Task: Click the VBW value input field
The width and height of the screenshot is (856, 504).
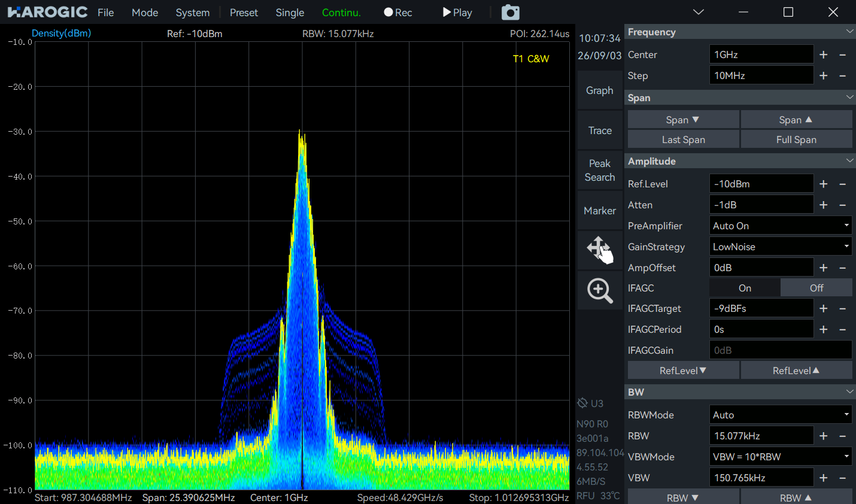Action: tap(761, 478)
